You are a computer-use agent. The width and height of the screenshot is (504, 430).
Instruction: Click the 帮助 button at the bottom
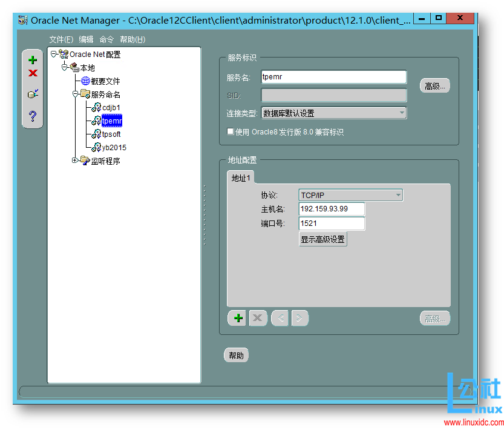[236, 355]
